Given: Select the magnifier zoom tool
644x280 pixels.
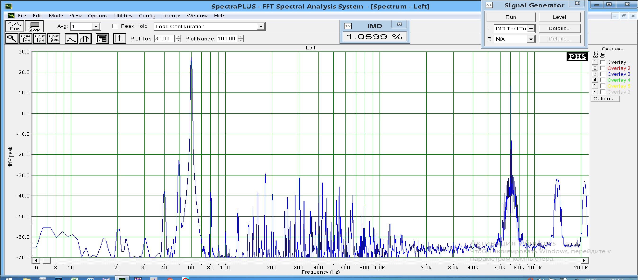Looking at the screenshot, I should click(12, 39).
